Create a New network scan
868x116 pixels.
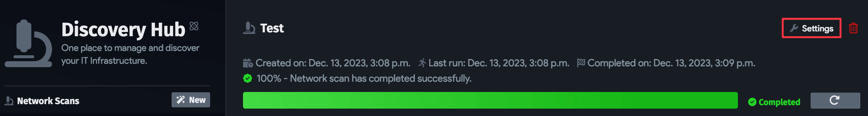[x=191, y=100]
